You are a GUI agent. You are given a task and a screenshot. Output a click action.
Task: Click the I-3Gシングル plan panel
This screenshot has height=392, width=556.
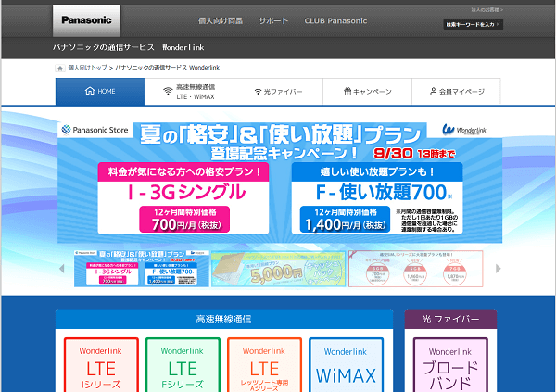tap(183, 198)
